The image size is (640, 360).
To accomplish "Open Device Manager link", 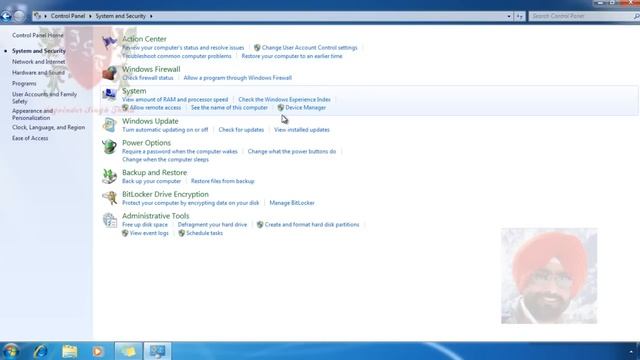I will coord(305,108).
